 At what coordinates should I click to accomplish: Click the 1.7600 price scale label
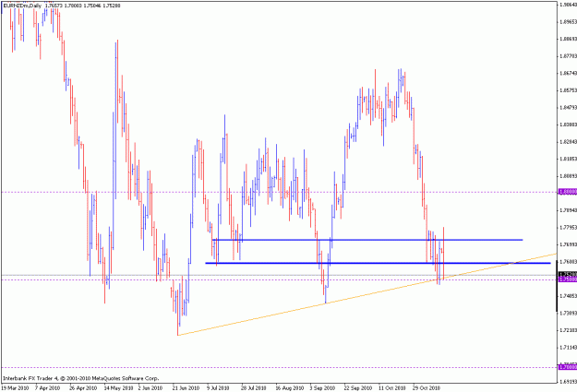568,261
